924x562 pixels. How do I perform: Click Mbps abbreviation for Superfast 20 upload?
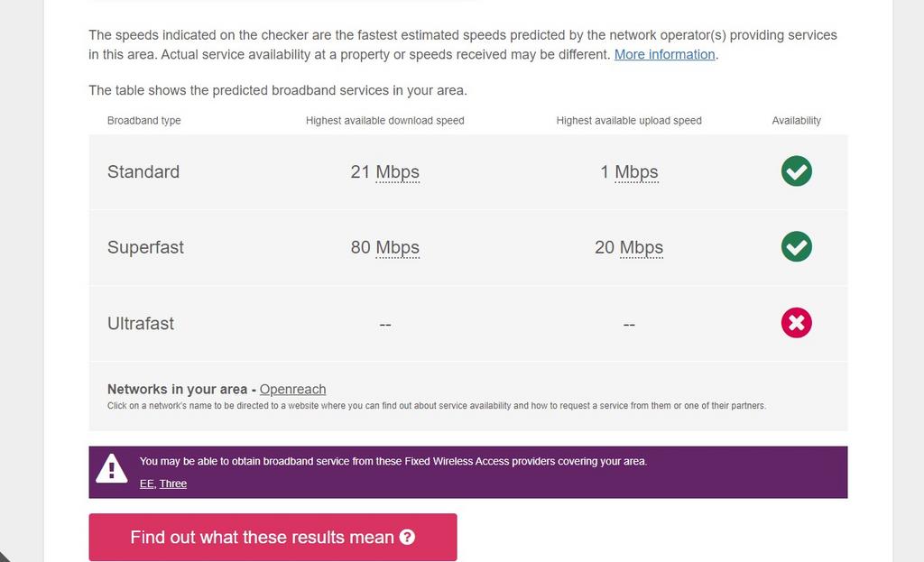click(642, 247)
